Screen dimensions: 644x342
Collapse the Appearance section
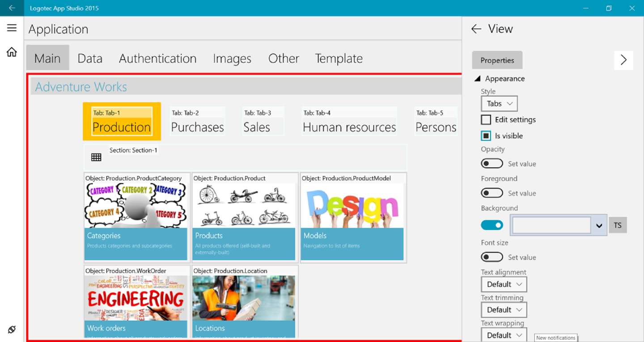[x=478, y=79]
